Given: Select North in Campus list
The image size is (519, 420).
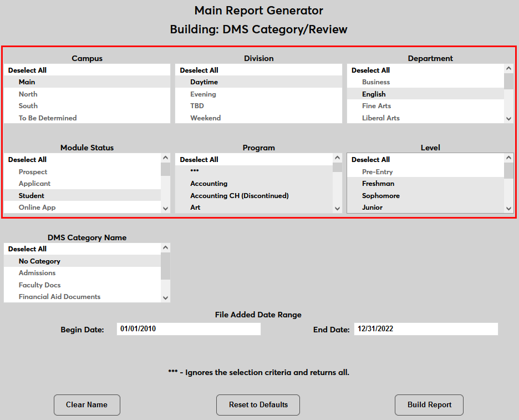Looking at the screenshot, I should click(x=28, y=94).
